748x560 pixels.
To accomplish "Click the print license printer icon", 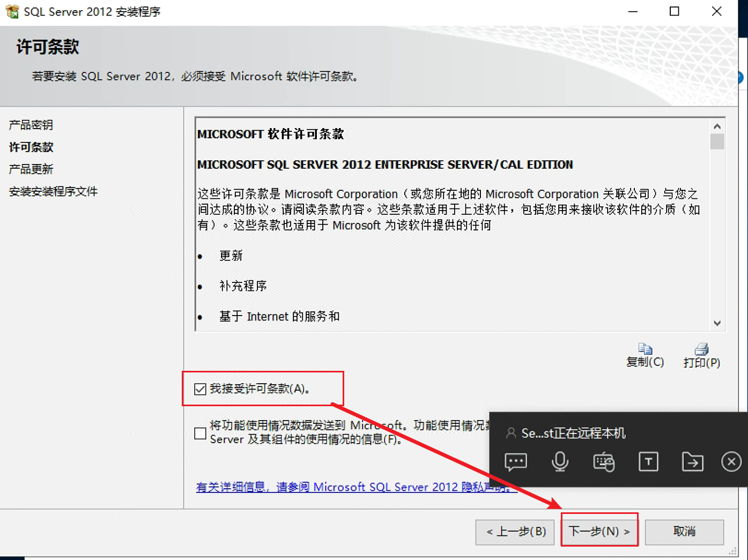I will [x=701, y=349].
